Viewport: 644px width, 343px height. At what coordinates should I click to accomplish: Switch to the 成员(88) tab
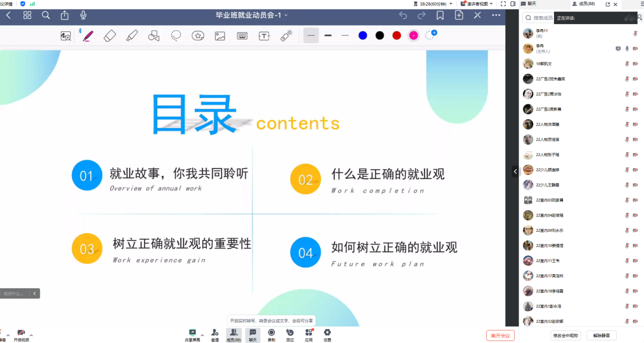583,4
